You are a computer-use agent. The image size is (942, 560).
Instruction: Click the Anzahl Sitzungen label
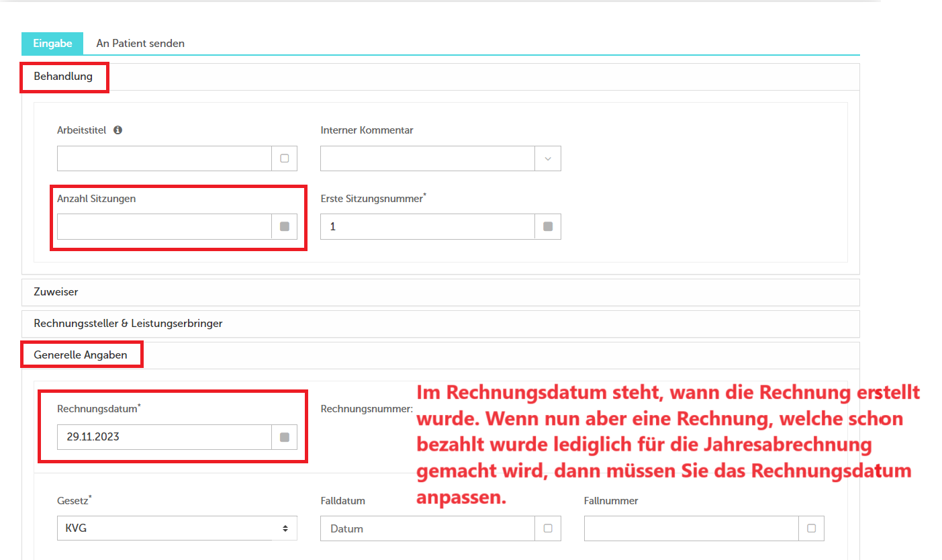(x=97, y=199)
